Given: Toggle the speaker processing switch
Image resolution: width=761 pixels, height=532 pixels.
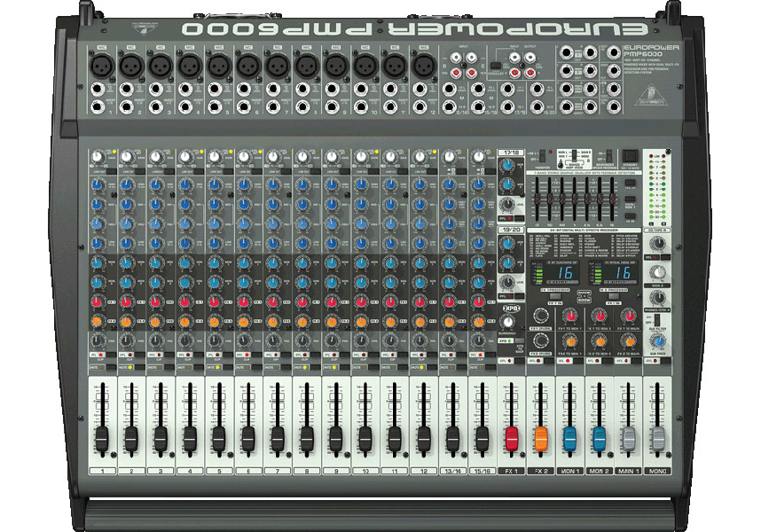Looking at the screenshot, I should click(x=608, y=156).
